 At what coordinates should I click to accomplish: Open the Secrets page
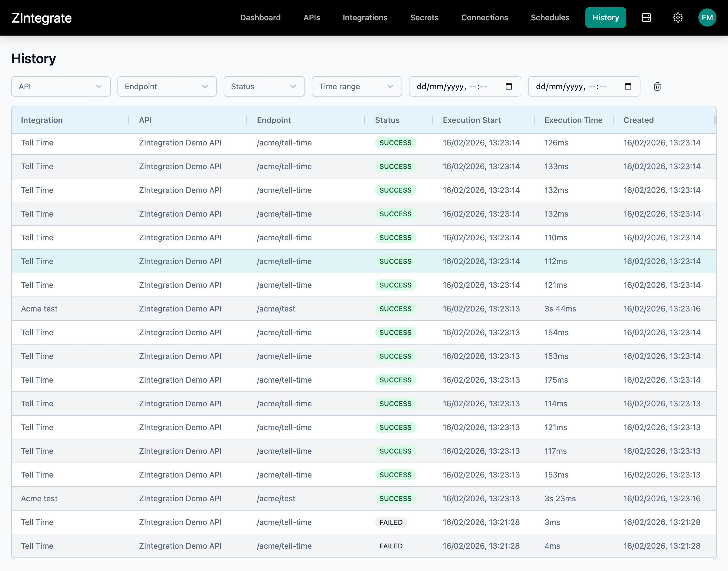click(424, 18)
